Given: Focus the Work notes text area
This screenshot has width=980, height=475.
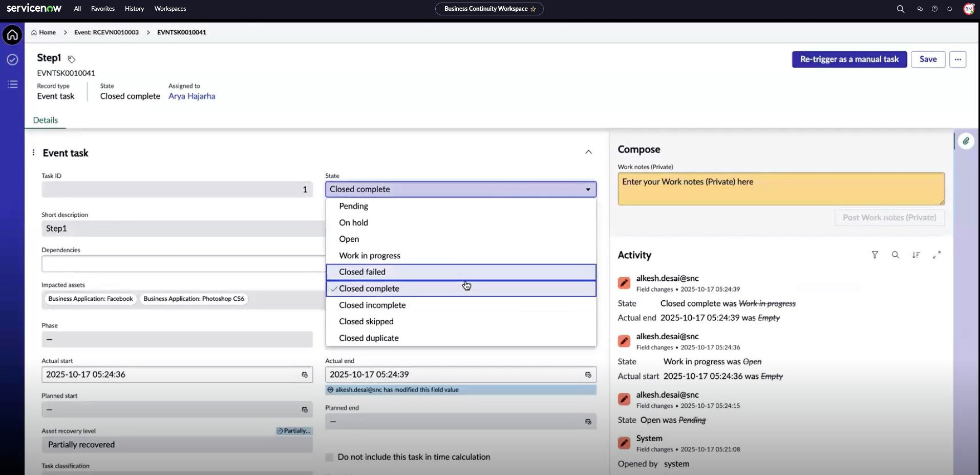Looking at the screenshot, I should [781, 189].
